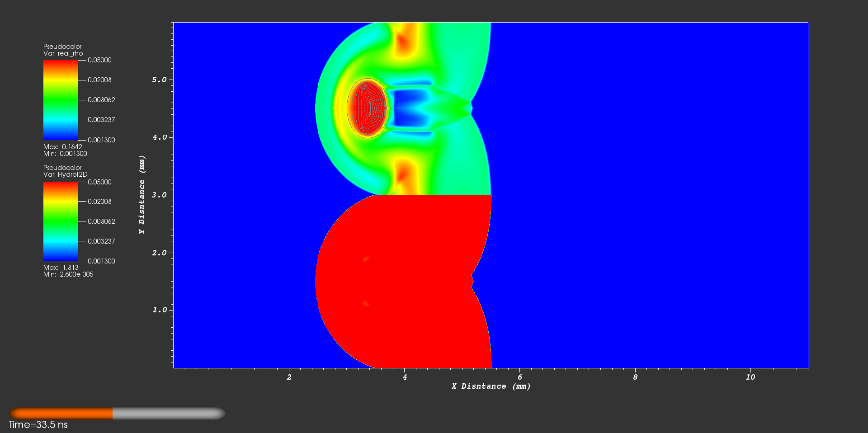Click the 'Min: 2.600e-005' legend value
868x433 pixels.
point(68,274)
